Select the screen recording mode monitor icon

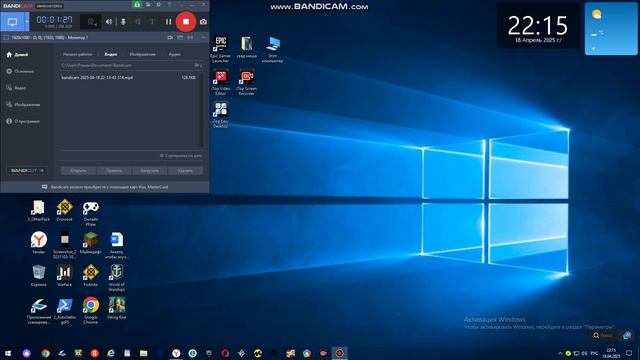12,22
